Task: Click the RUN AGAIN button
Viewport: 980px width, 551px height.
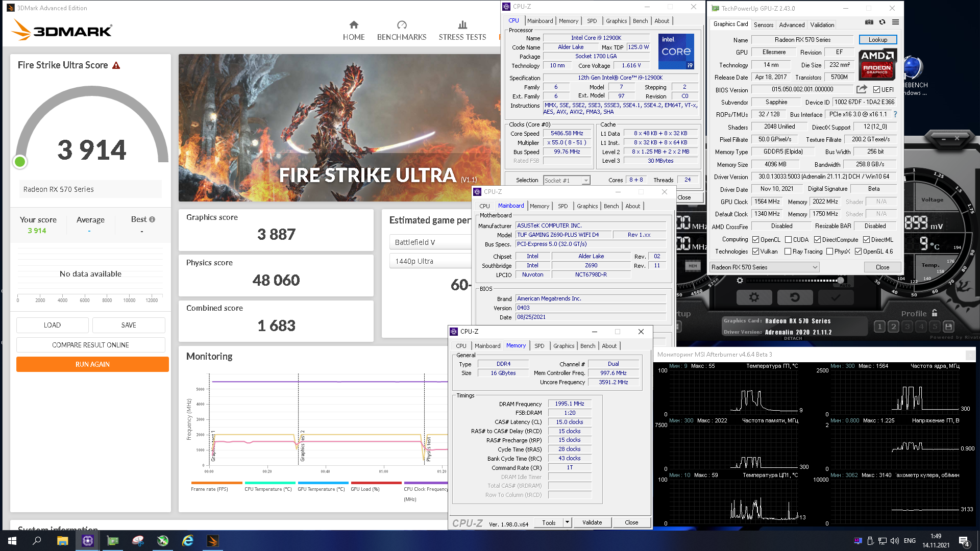Action: pyautogui.click(x=92, y=364)
